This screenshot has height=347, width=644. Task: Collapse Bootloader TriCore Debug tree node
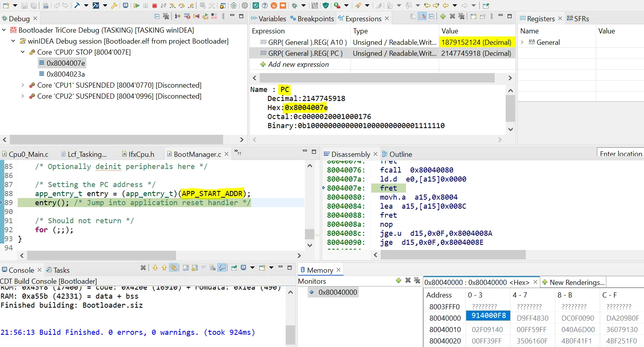(4, 30)
